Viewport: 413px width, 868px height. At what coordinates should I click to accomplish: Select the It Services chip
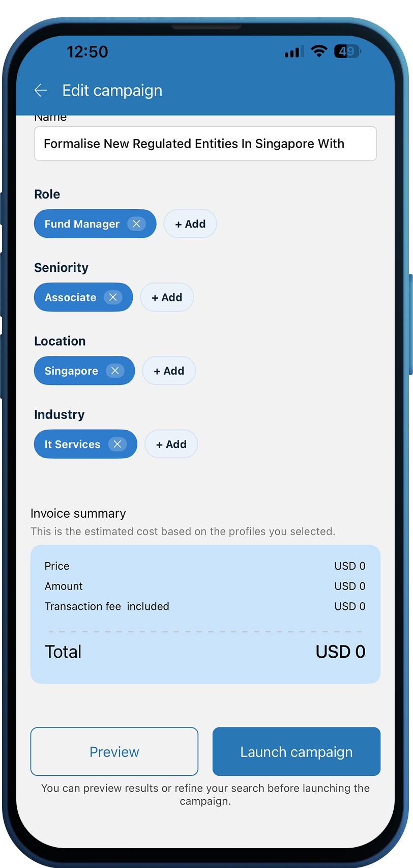[x=72, y=444]
